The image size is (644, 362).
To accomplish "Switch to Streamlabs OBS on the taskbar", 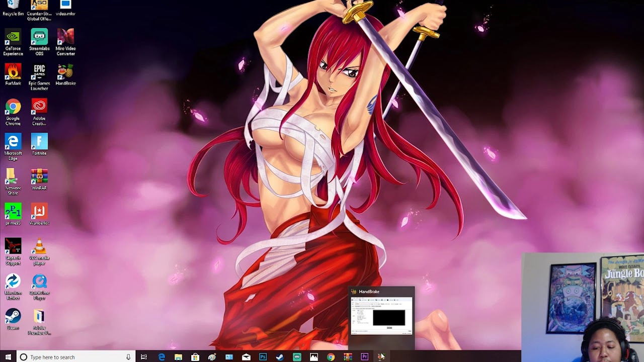I will [x=297, y=357].
